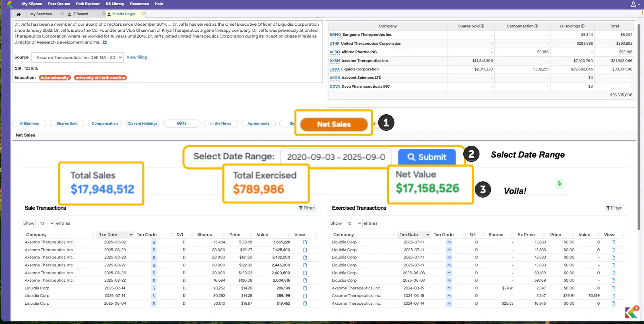Click the View filing link
644x324 pixels.
coord(137,57)
